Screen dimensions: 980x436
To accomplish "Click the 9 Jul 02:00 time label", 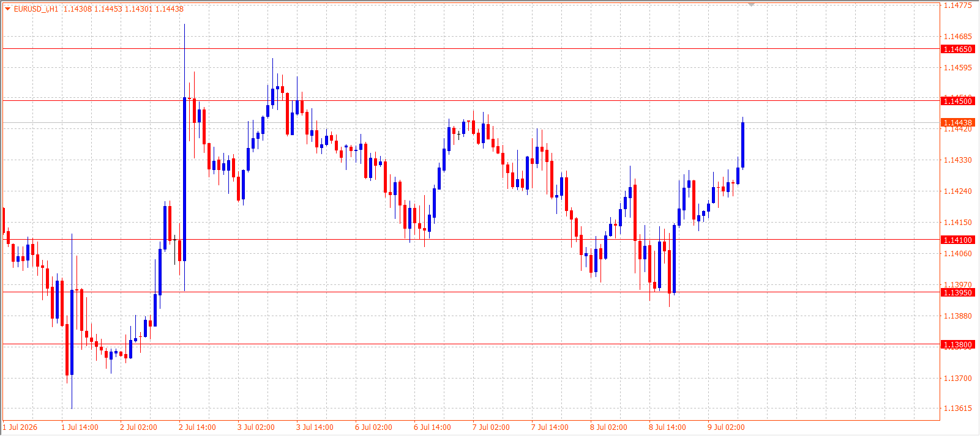I will tap(726, 427).
